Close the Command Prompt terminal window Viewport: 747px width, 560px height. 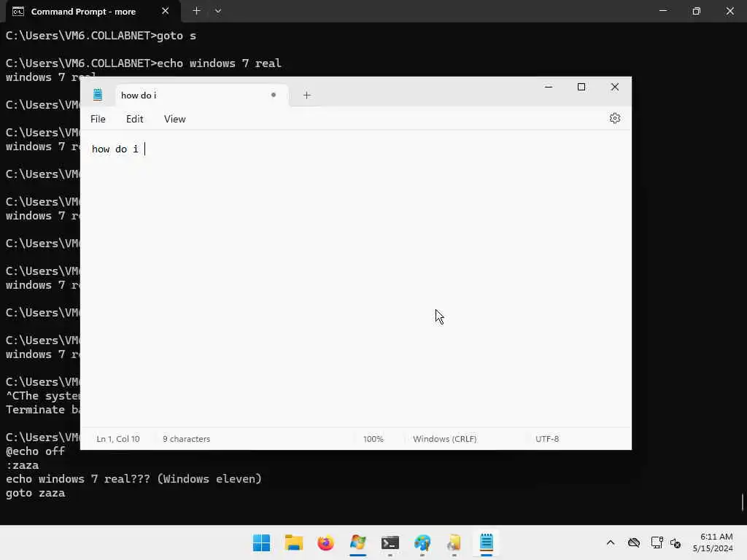point(729,10)
